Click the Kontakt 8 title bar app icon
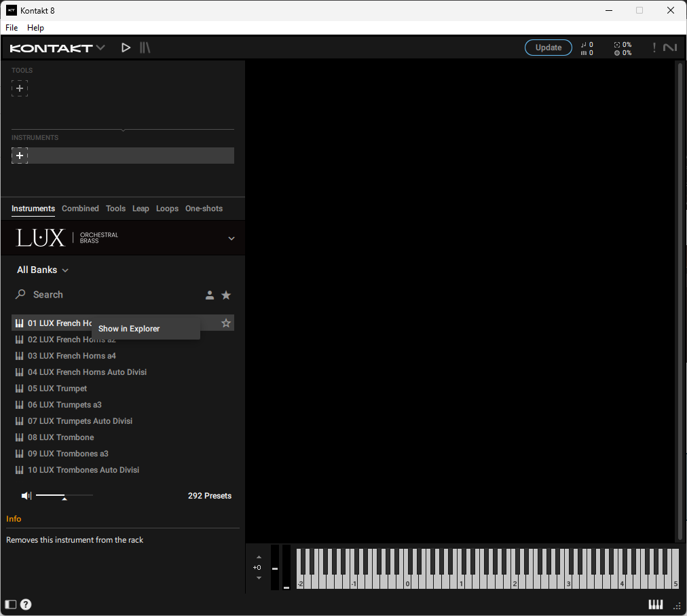The width and height of the screenshot is (687, 616). click(x=12, y=10)
